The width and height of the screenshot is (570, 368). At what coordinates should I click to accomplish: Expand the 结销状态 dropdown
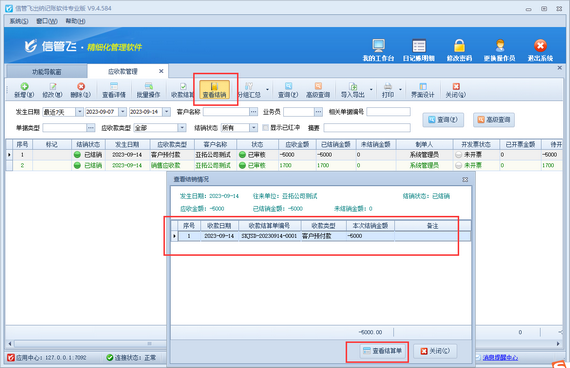pos(253,128)
